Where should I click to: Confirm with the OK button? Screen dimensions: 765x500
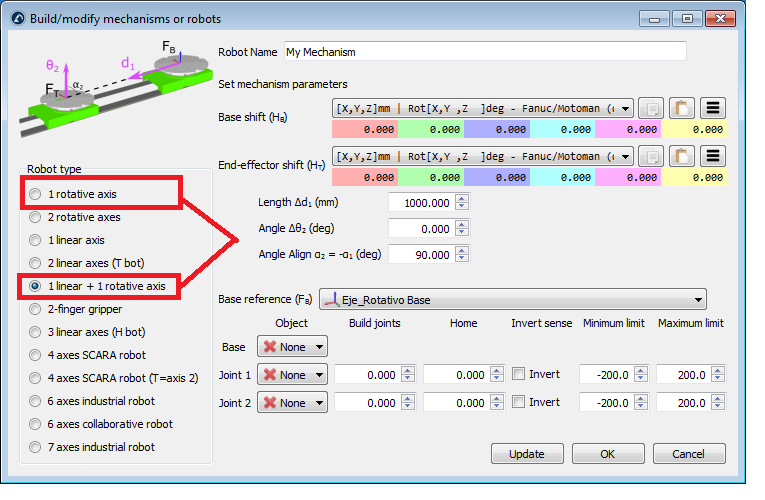point(607,453)
